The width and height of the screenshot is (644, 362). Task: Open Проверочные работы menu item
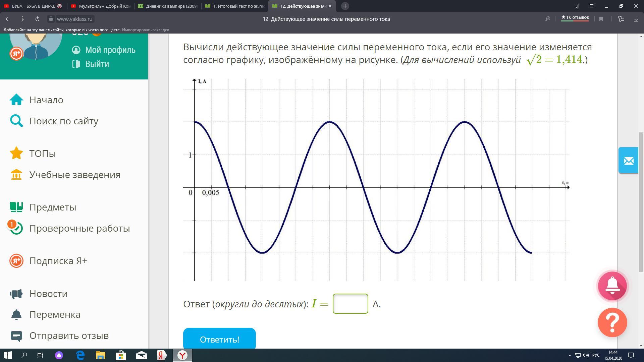point(79,228)
